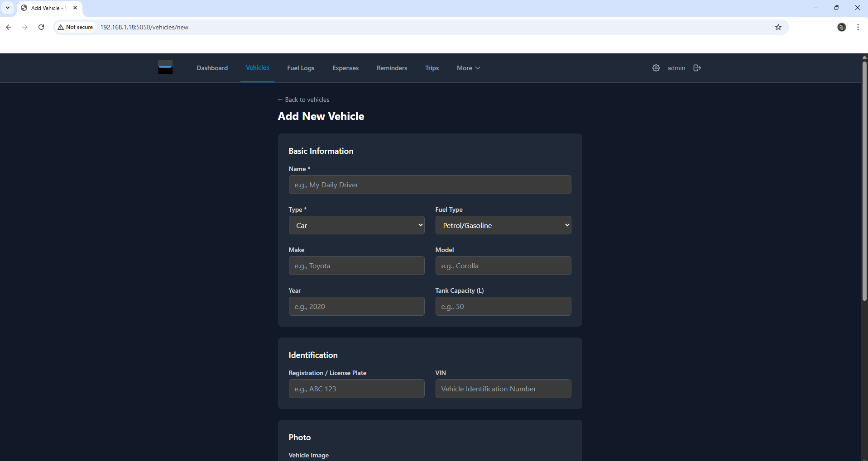This screenshot has width=868, height=461.
Task: Click the browser profile avatar icon
Action: (x=841, y=27)
